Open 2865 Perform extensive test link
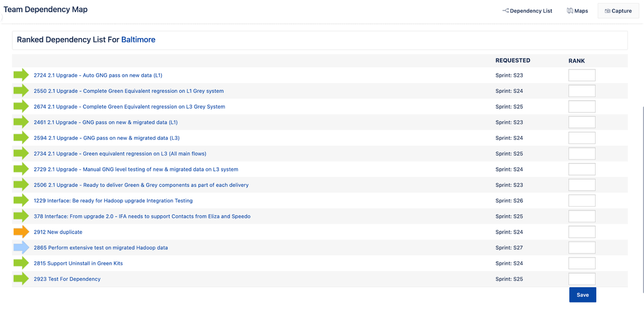This screenshot has height=311, width=644. (101, 248)
